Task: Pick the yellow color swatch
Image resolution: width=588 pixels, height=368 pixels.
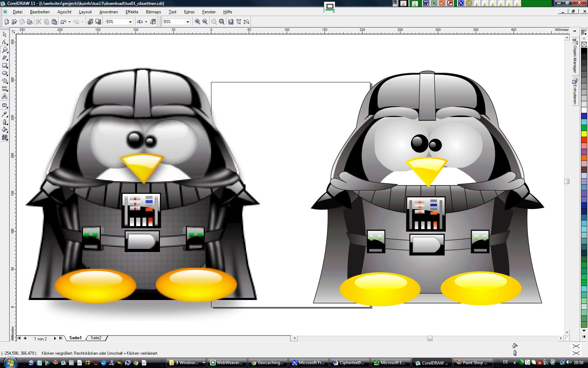Action: [x=584, y=134]
